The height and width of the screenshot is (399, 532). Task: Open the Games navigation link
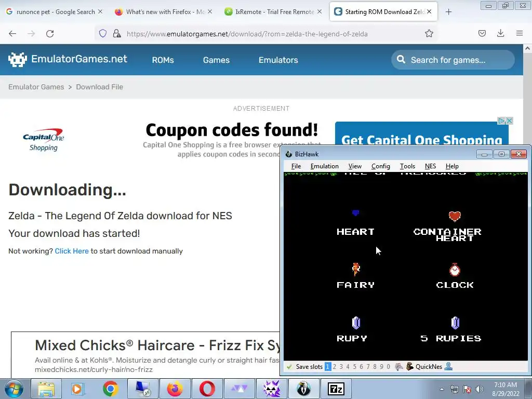coord(216,60)
